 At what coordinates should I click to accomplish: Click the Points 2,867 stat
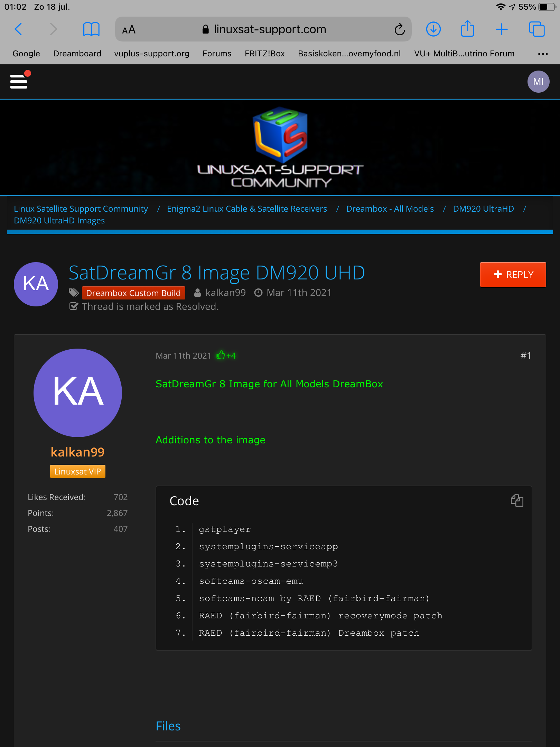pos(77,513)
